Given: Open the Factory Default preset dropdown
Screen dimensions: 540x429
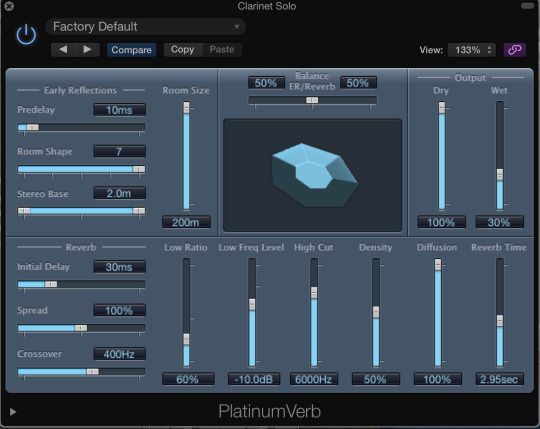Looking at the screenshot, I should (145, 27).
